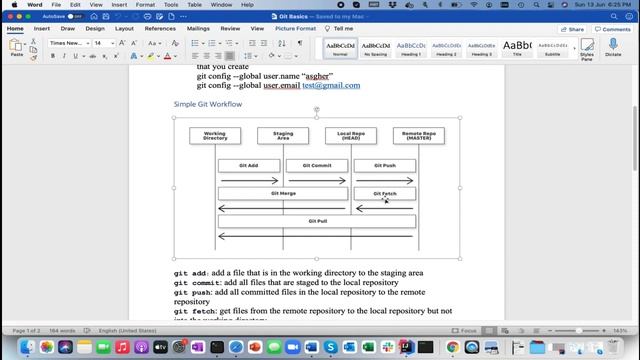The width and height of the screenshot is (640, 360).
Task: Open search magnifier in Word title bar
Action: (614, 16)
